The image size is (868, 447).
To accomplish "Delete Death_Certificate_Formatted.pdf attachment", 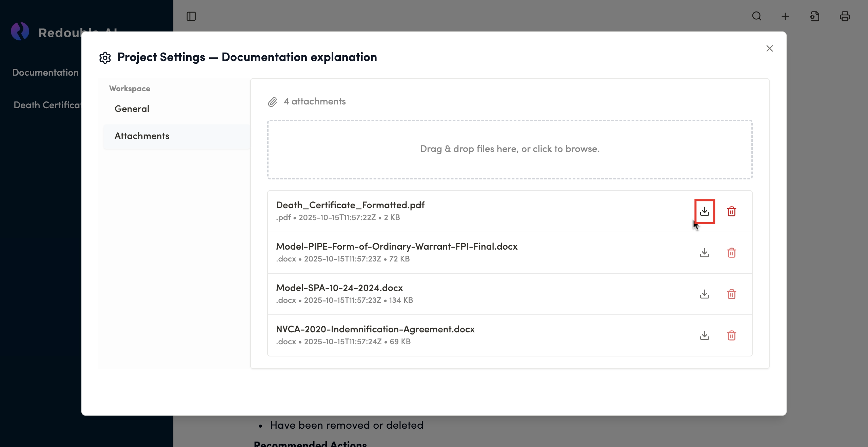I will click(x=731, y=211).
